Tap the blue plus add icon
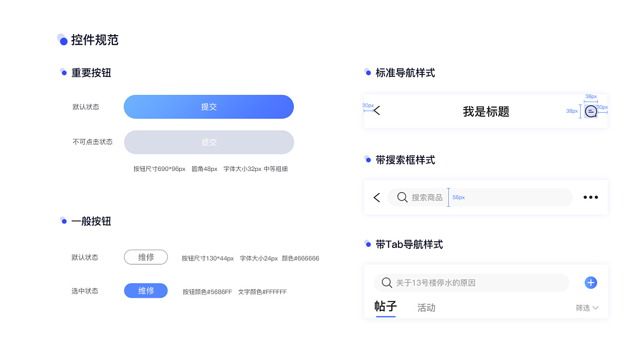644x362 pixels. (x=591, y=283)
